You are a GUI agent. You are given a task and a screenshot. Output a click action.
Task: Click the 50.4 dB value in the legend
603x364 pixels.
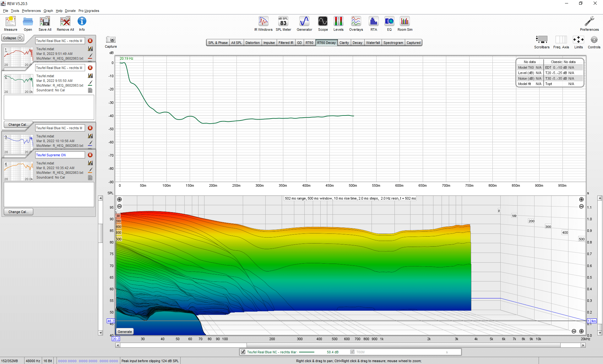pyautogui.click(x=333, y=352)
